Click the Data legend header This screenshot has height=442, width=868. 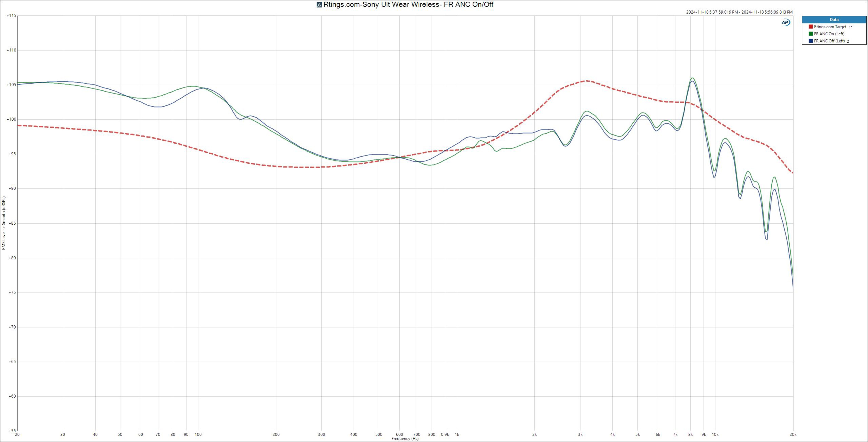pos(834,19)
